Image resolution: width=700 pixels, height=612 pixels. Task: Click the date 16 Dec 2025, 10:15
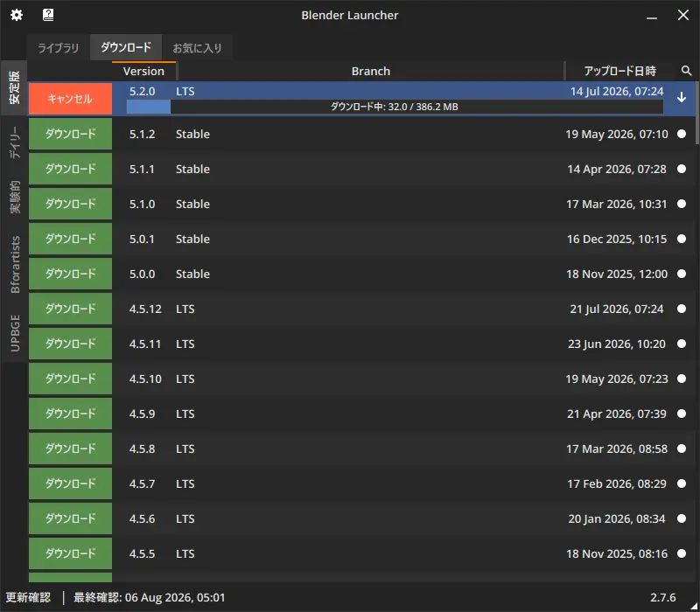pos(617,239)
